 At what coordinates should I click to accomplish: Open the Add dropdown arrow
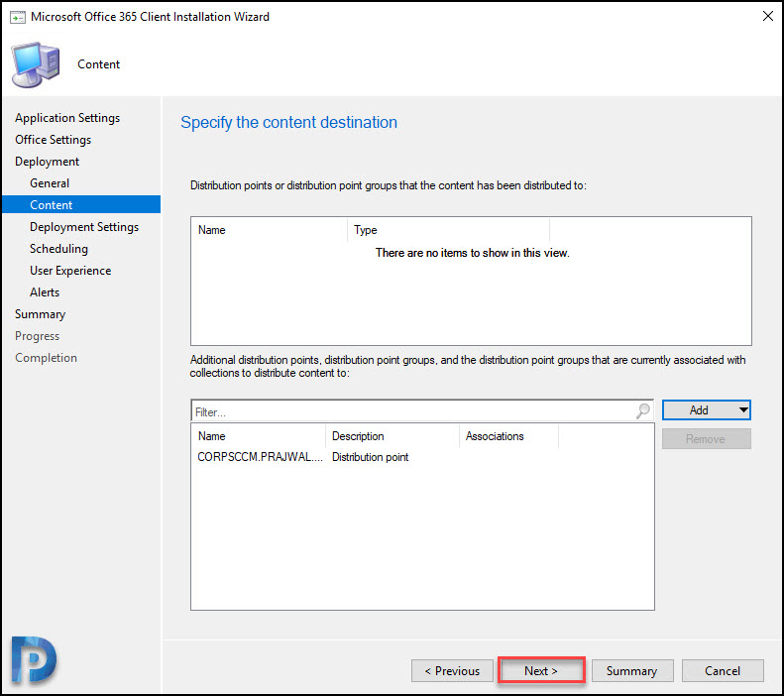tap(743, 410)
